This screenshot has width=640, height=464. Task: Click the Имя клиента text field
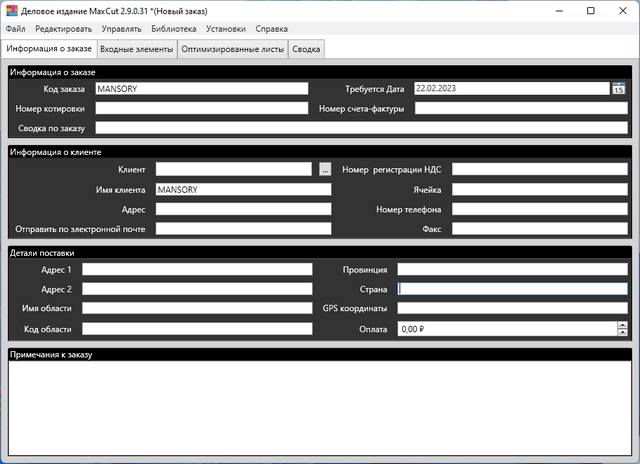tap(243, 190)
